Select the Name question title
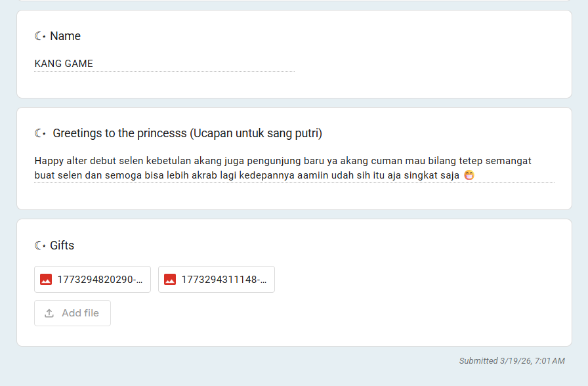Viewport: 588px width, 386px height. click(65, 36)
